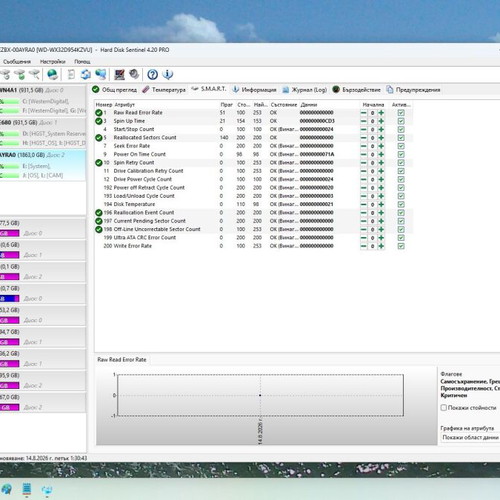Open the Съобщения menu

17,62
